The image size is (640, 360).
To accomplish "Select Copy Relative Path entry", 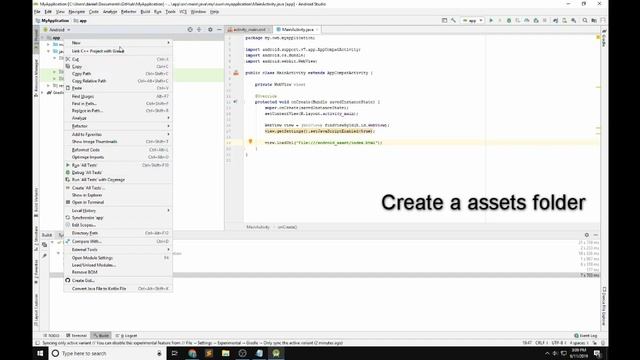I will (118, 81).
